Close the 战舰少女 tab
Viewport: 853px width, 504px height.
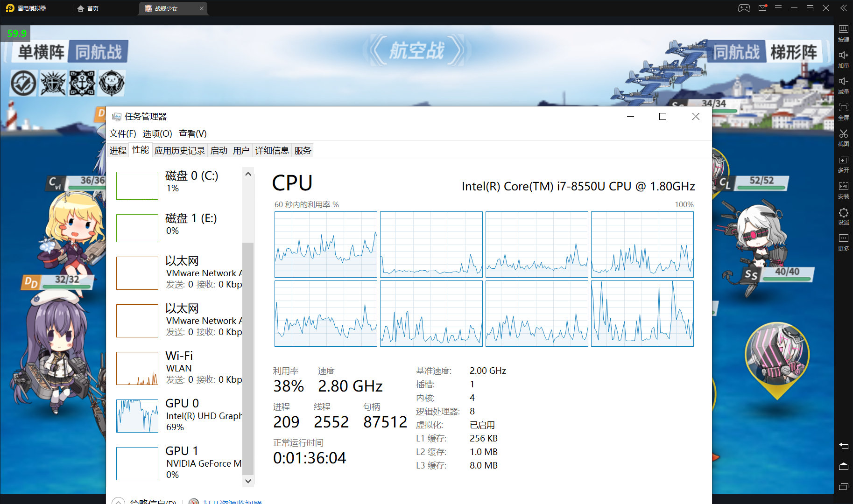(202, 8)
